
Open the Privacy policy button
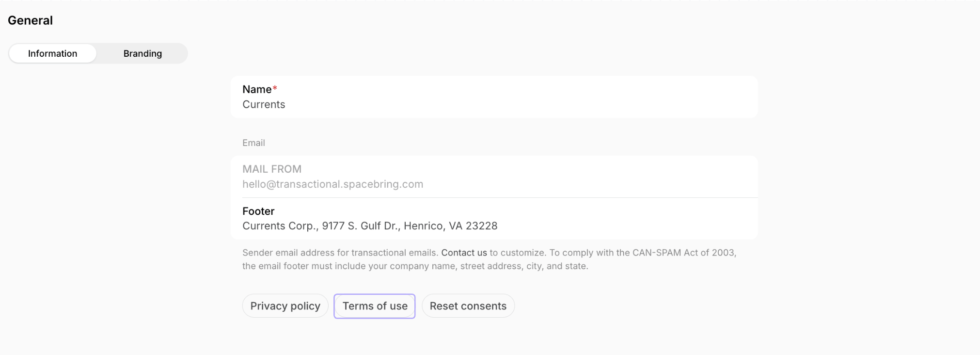tap(285, 306)
